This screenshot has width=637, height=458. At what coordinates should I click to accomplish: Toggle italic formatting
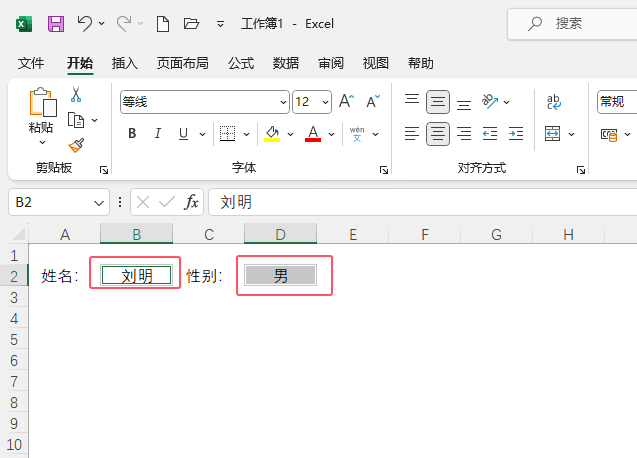pos(158,134)
